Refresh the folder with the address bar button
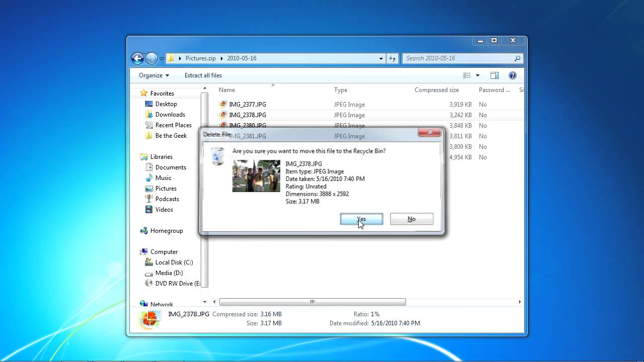 click(392, 58)
